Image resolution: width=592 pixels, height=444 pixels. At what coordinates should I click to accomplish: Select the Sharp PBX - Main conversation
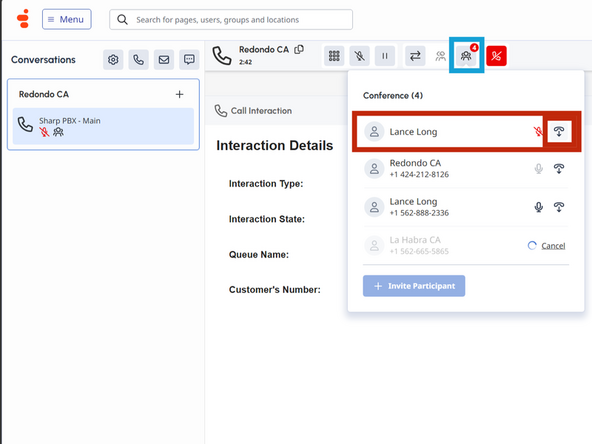(x=103, y=126)
